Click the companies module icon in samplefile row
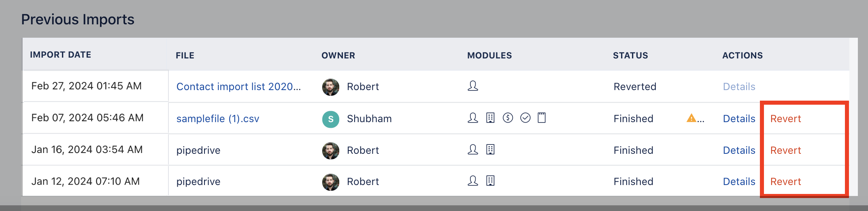 point(490,118)
